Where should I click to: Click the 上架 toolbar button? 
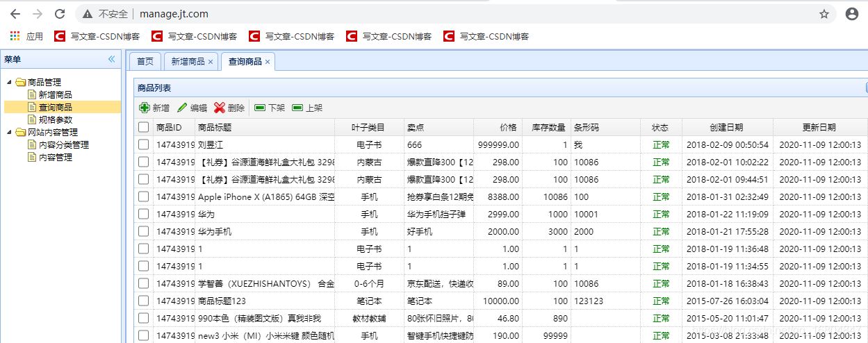307,108
